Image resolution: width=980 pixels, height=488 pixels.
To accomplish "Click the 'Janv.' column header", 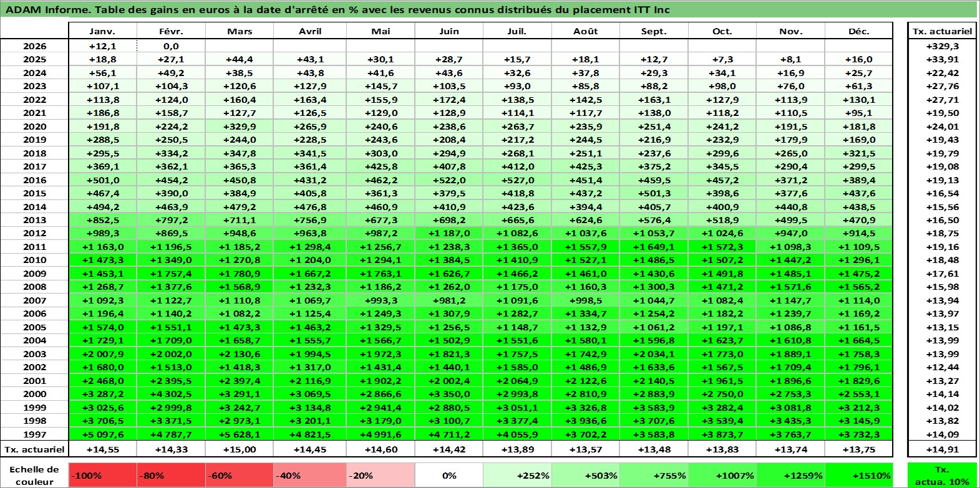I will pyautogui.click(x=102, y=31).
